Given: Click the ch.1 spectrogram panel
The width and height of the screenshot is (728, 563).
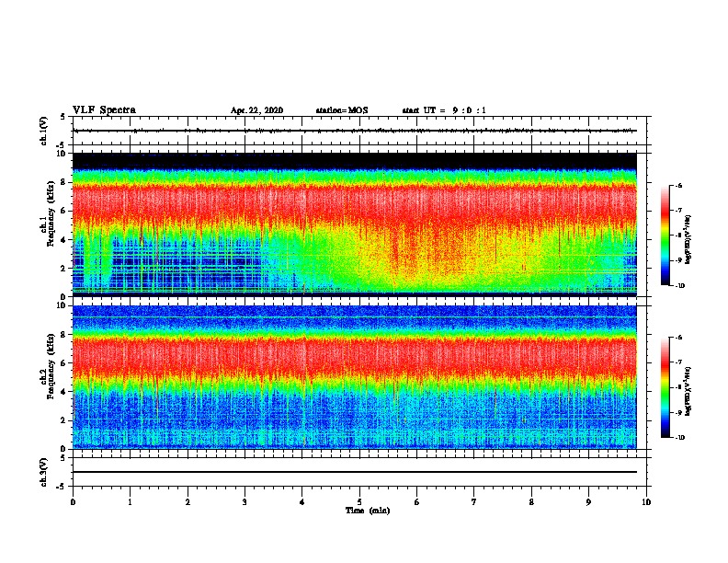Looking at the screenshot, I should click(355, 224).
